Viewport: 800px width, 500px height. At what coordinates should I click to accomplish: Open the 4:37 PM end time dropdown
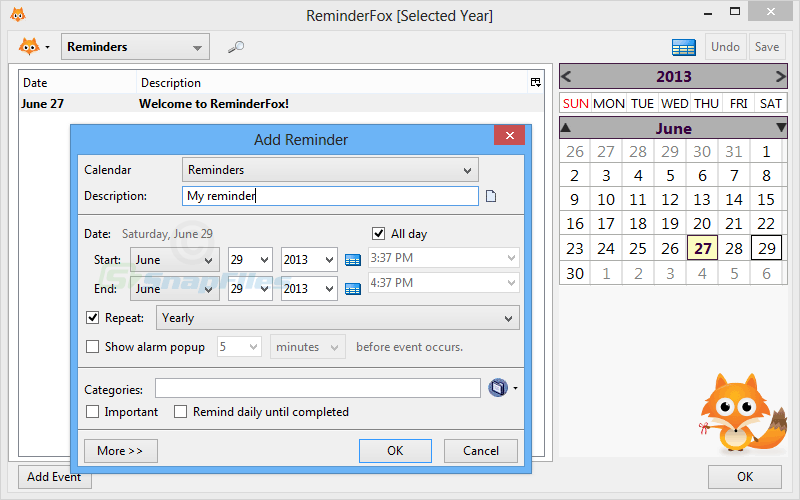tap(443, 283)
